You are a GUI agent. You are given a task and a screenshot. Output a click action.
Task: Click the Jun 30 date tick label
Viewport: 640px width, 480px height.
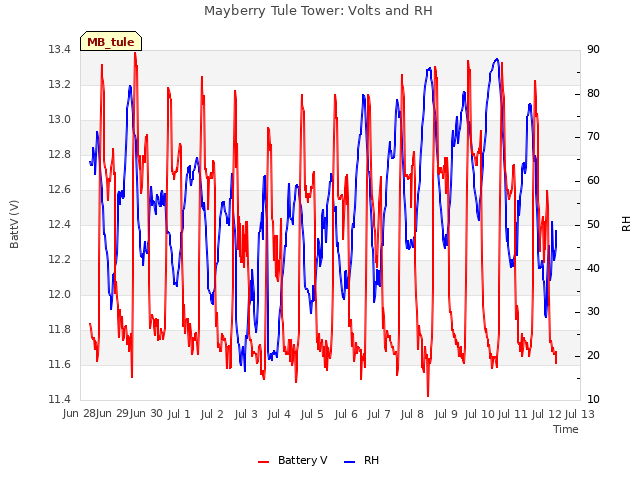pyautogui.click(x=146, y=414)
